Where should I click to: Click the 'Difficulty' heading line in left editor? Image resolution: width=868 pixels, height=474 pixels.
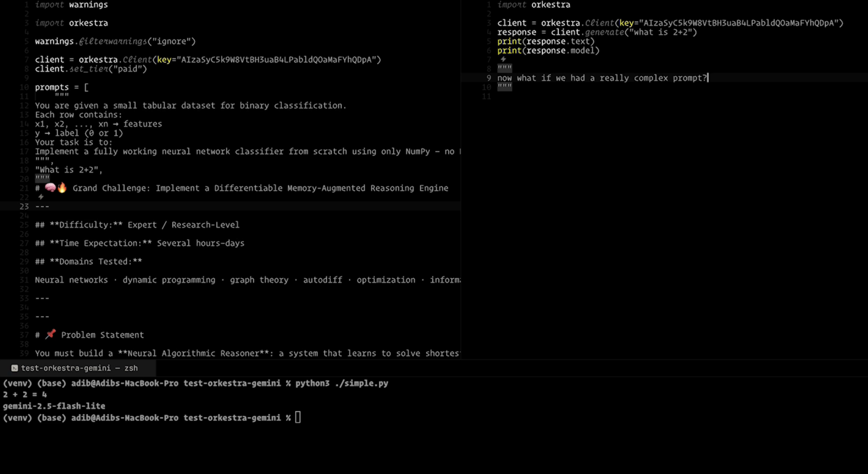point(137,225)
